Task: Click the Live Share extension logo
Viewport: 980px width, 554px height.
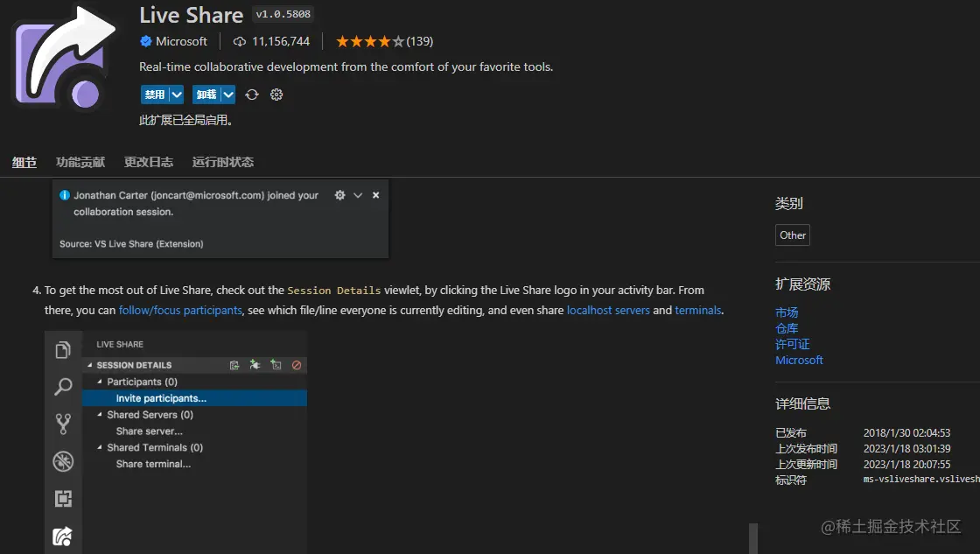Action: pos(65,58)
